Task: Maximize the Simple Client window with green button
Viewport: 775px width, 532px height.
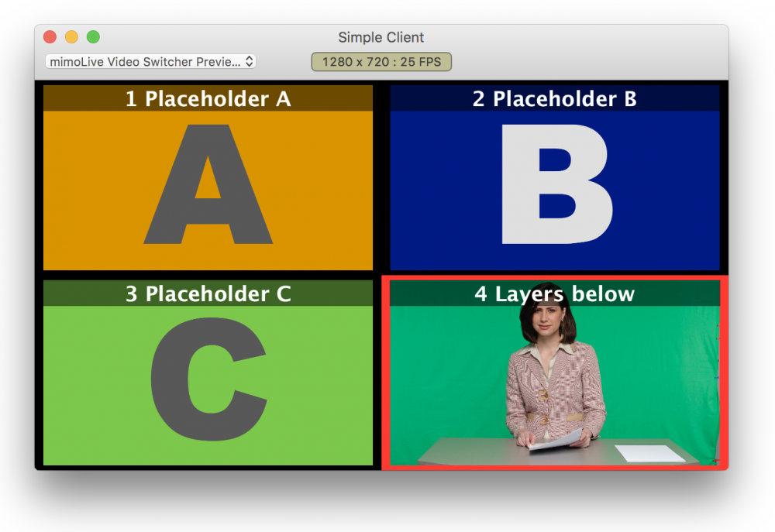Action: tap(94, 37)
